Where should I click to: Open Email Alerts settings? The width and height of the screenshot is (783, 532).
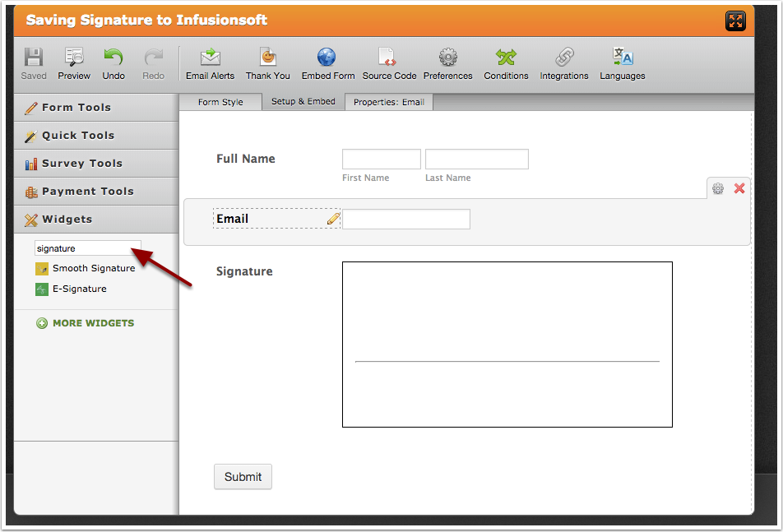(x=210, y=64)
